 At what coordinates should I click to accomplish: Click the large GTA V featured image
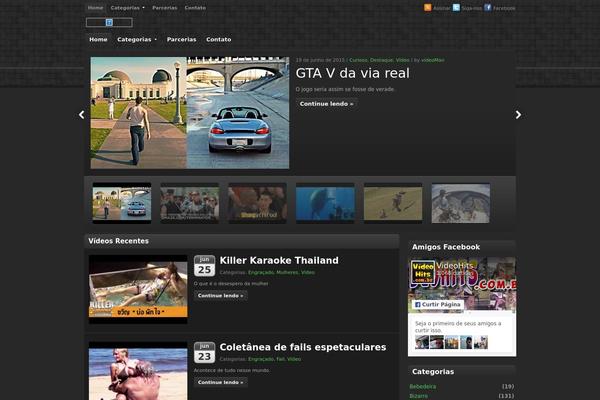[x=190, y=113]
